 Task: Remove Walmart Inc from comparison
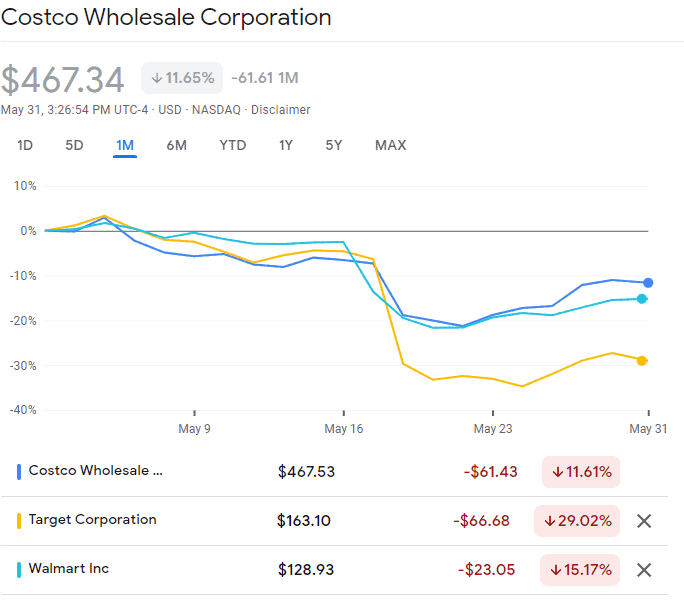[x=644, y=570]
